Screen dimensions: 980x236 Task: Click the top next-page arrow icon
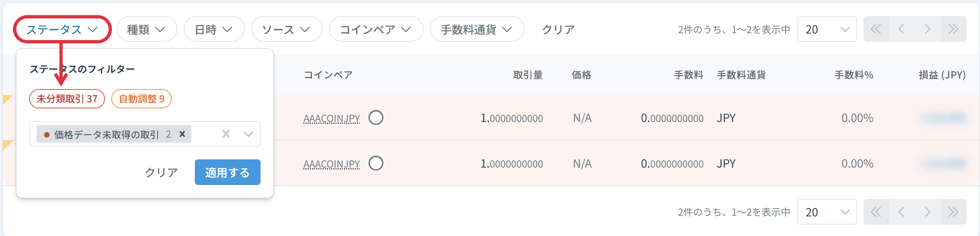click(928, 29)
